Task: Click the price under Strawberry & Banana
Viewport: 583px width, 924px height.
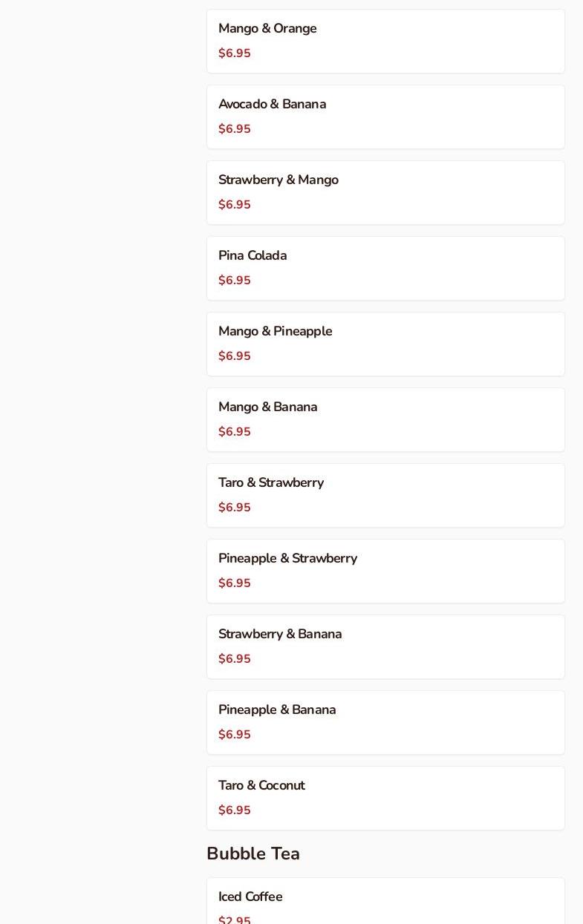Action: click(x=235, y=659)
